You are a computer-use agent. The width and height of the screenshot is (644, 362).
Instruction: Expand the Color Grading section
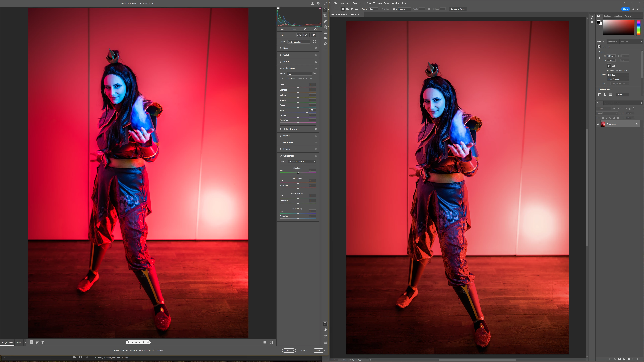290,129
